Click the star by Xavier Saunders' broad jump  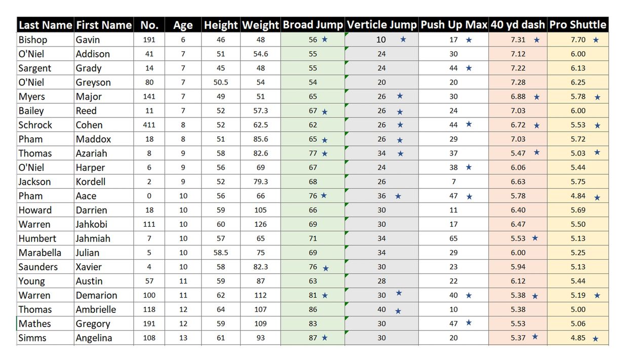326,268
